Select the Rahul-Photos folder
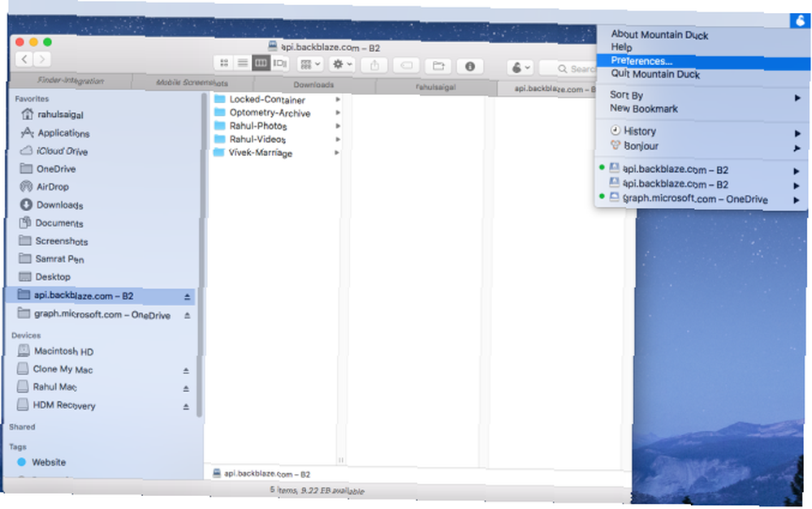 tap(251, 126)
